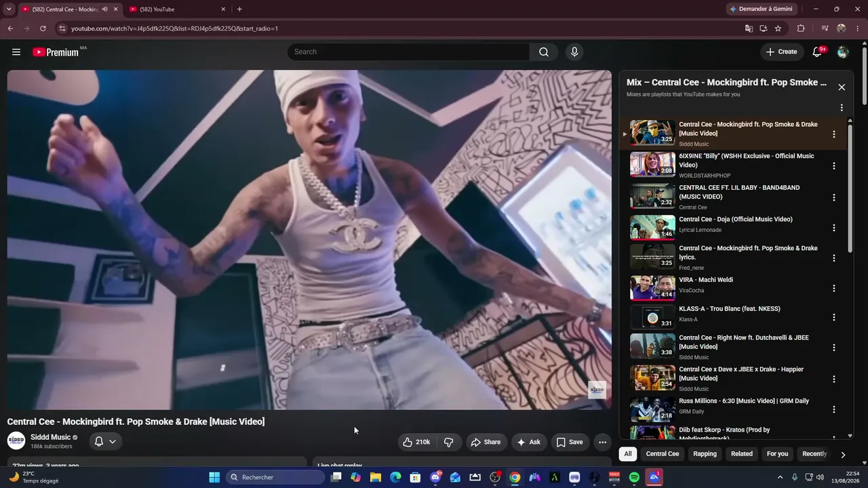Show more filter chips with right arrow

tap(843, 454)
